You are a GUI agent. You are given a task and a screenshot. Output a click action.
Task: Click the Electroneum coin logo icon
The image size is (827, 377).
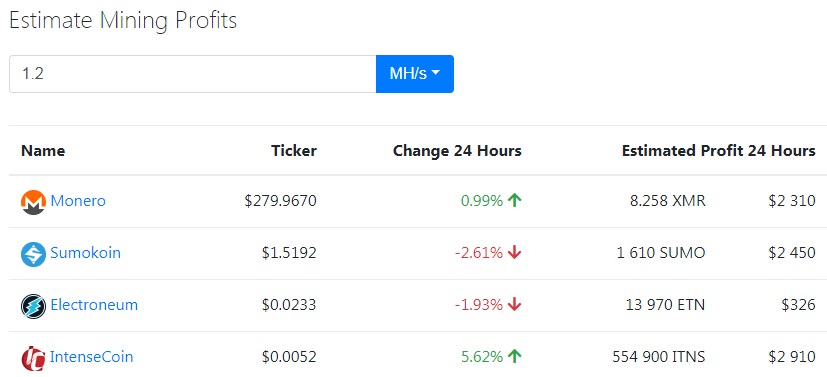click(x=33, y=306)
